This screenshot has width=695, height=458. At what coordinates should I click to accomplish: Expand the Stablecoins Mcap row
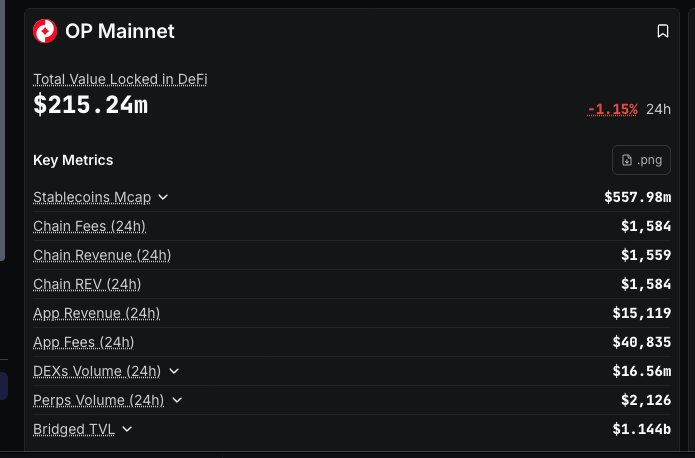click(163, 197)
